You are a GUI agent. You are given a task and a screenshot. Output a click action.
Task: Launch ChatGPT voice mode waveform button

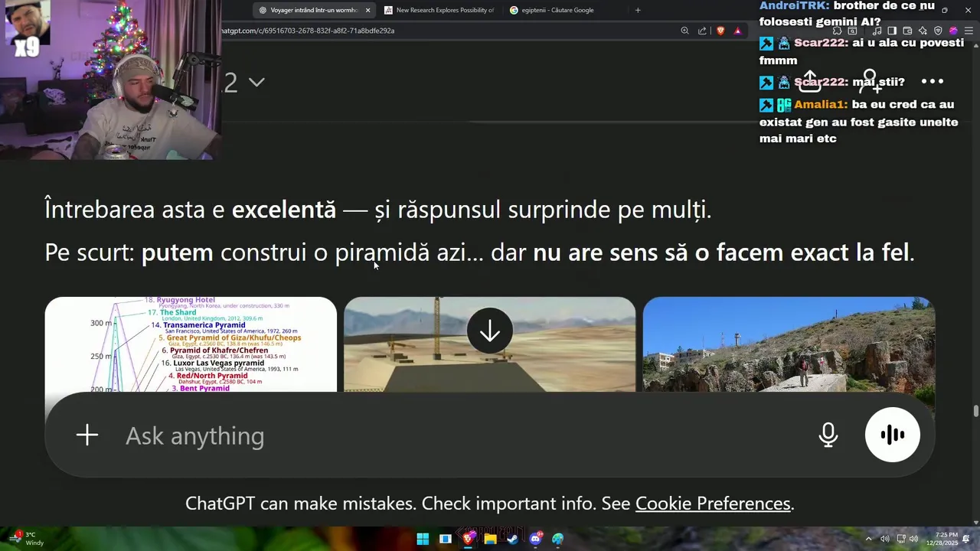click(x=893, y=435)
